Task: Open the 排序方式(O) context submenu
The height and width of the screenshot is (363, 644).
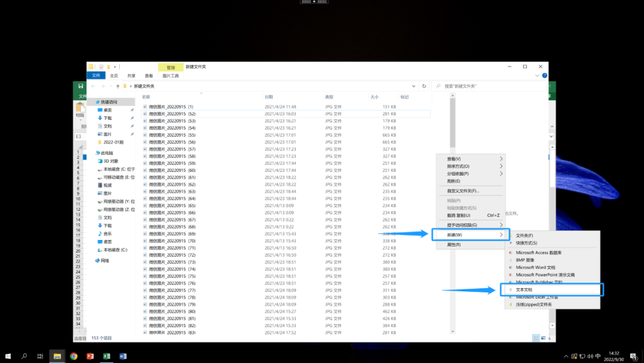Action: [470, 167]
